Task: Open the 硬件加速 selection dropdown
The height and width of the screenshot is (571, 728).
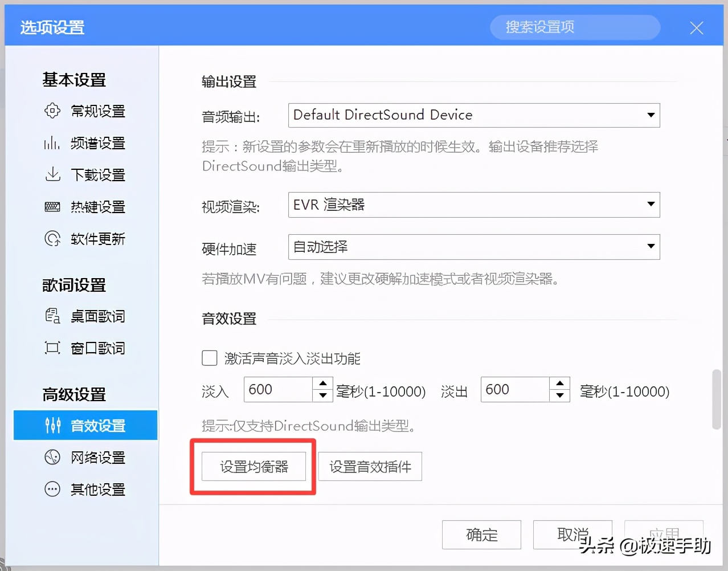Action: pos(651,247)
